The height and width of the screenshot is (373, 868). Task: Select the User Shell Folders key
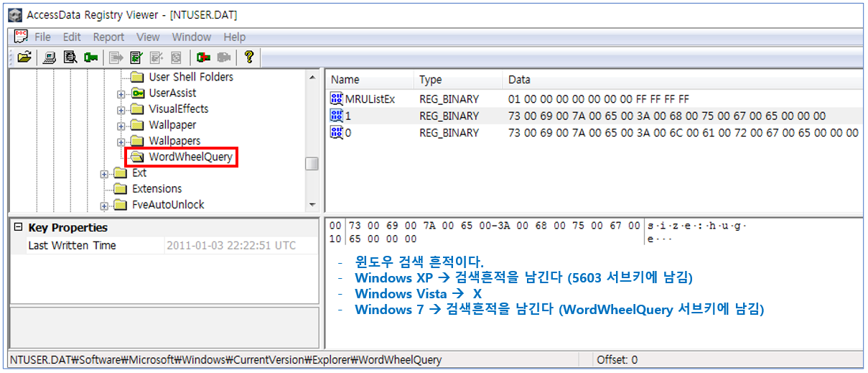pyautogui.click(x=191, y=77)
